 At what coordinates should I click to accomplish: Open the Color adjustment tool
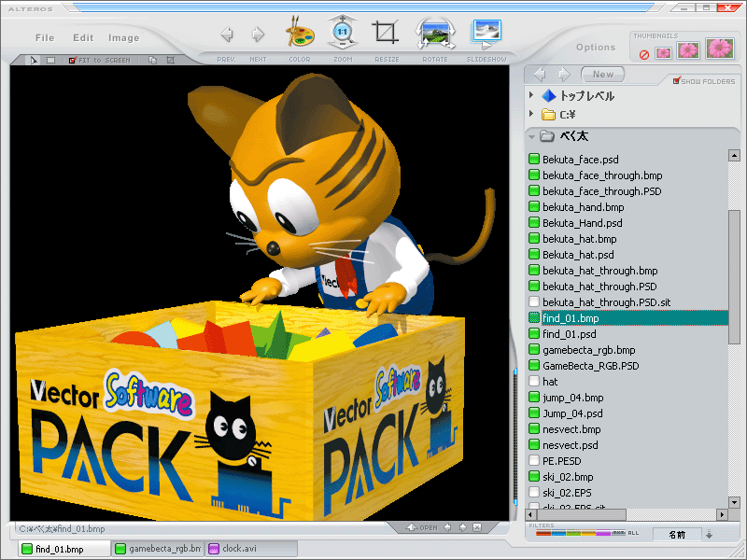[300, 33]
